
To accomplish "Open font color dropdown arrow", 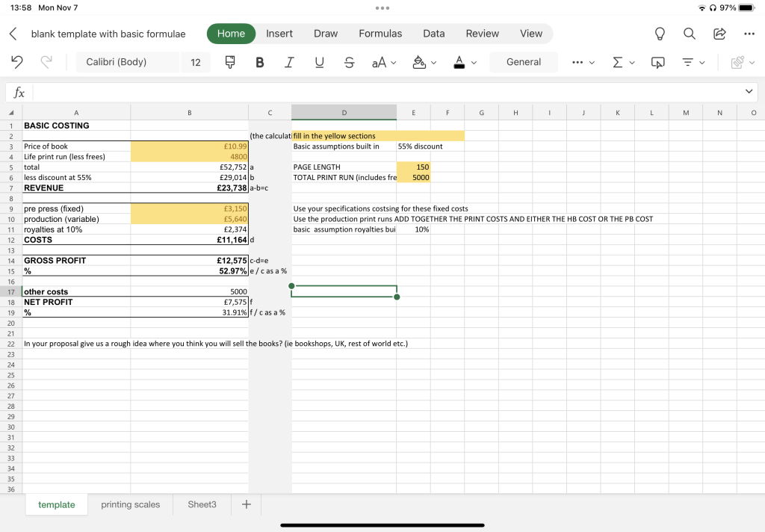I will point(474,63).
